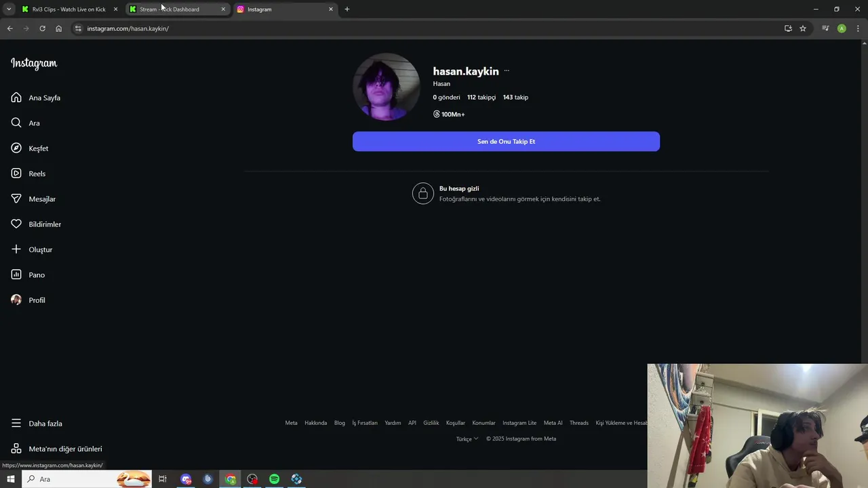868x488 pixels.
Task: Open Windows Start menu
Action: click(x=10, y=479)
